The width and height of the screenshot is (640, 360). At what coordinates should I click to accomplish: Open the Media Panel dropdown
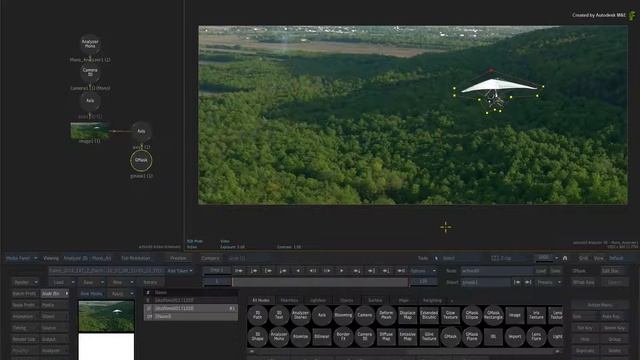(x=22, y=258)
